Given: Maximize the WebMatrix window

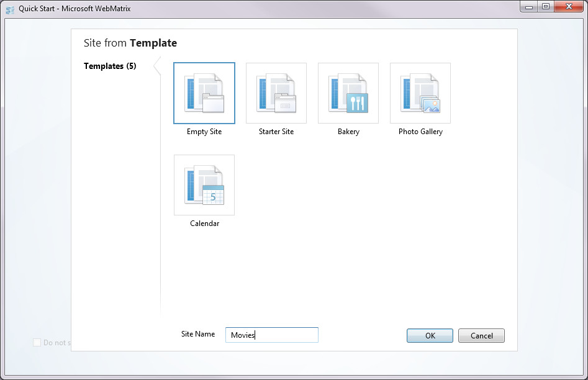Looking at the screenshot, I should click(546, 6).
